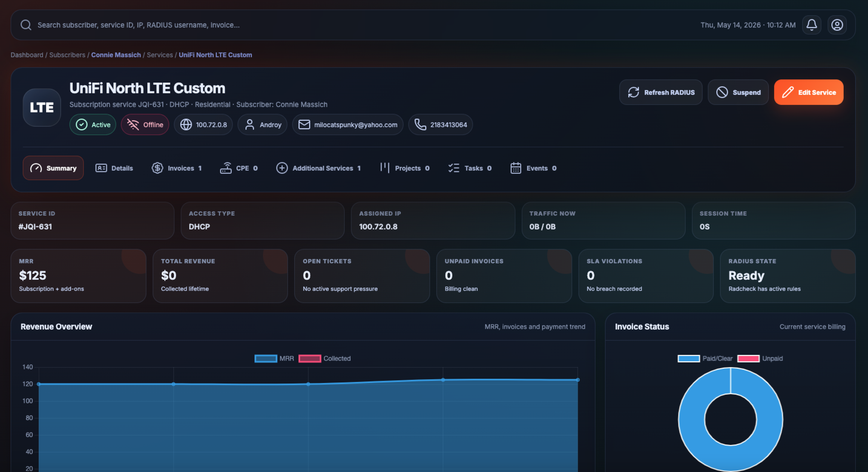Open the Details tab
868x472 pixels.
tap(114, 168)
